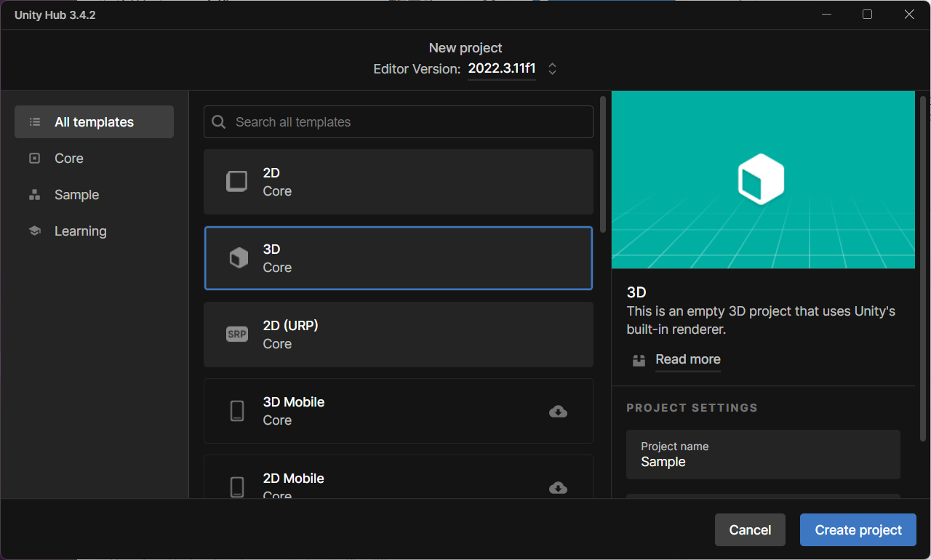Open the Sample templates section icon
Viewport: 931px width, 560px height.
click(34, 194)
